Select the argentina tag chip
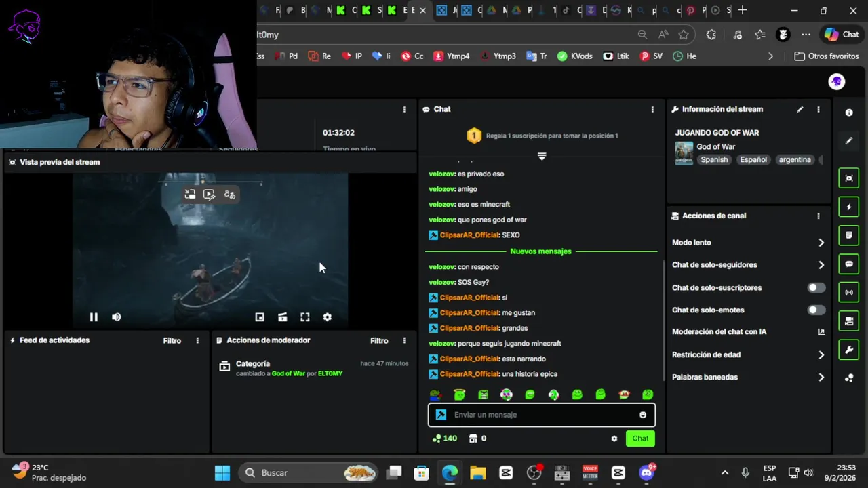 (x=795, y=160)
